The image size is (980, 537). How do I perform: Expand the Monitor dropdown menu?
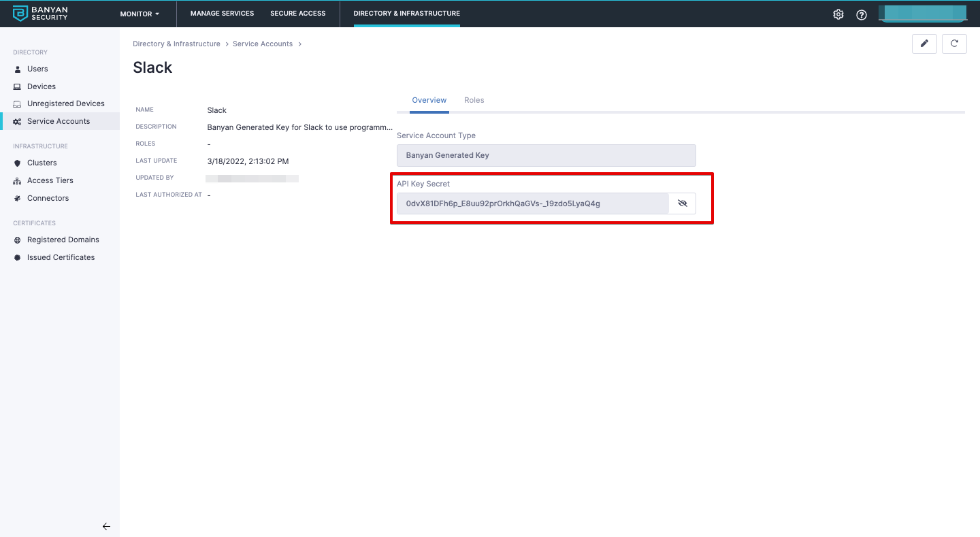coord(140,14)
